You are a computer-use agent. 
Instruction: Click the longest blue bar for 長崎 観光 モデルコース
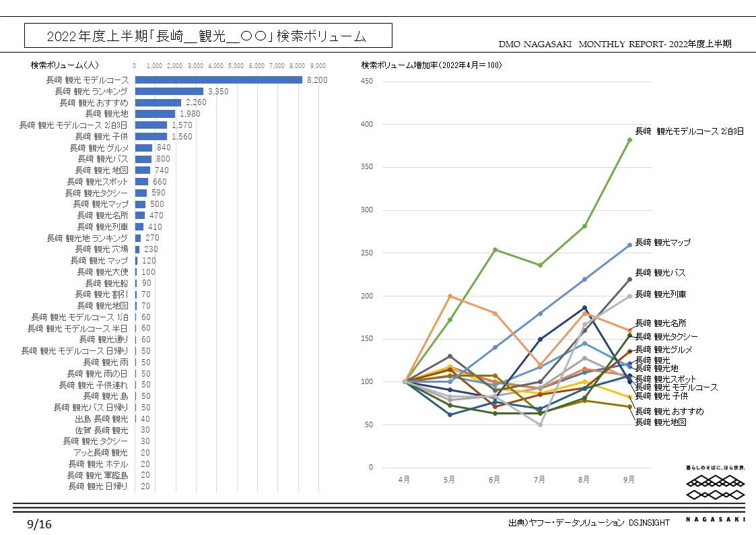click(219, 80)
